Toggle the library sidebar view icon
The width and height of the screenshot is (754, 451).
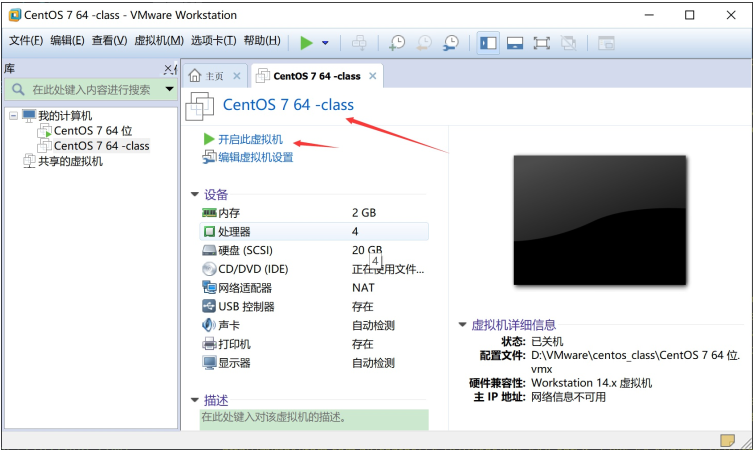click(488, 43)
